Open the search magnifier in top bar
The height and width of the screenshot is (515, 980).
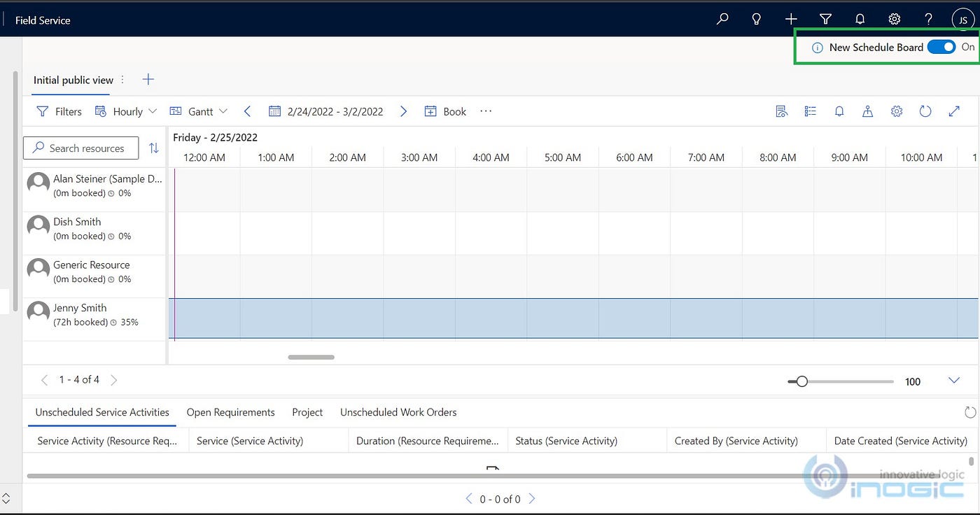click(x=722, y=20)
